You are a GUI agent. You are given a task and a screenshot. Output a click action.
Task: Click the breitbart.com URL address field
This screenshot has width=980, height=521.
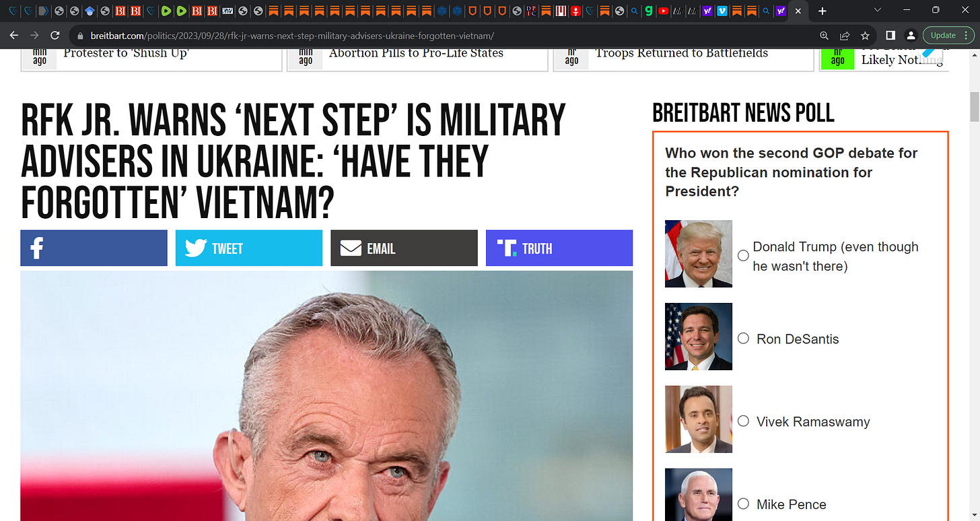click(444, 36)
